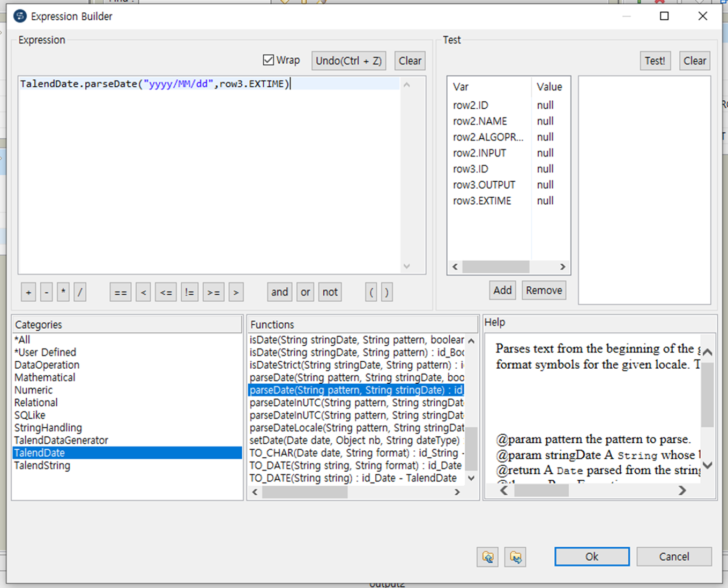Click the Functions list up scroll arrow
The image size is (728, 588).
coord(471,340)
